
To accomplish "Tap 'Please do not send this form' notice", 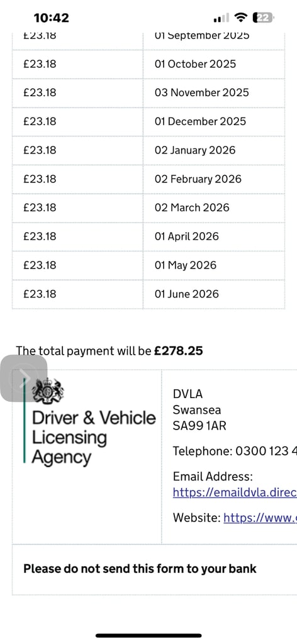I will tap(140, 569).
